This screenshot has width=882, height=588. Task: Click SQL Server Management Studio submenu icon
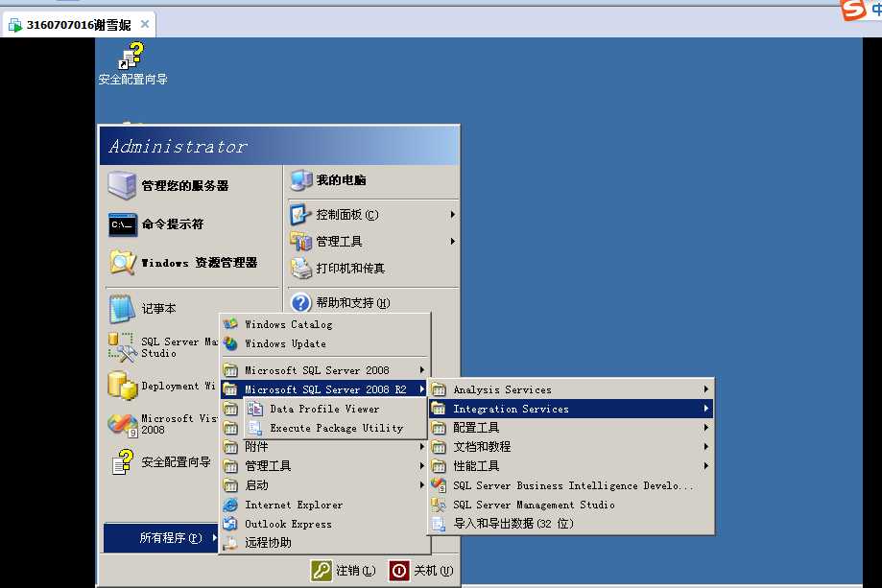439,505
